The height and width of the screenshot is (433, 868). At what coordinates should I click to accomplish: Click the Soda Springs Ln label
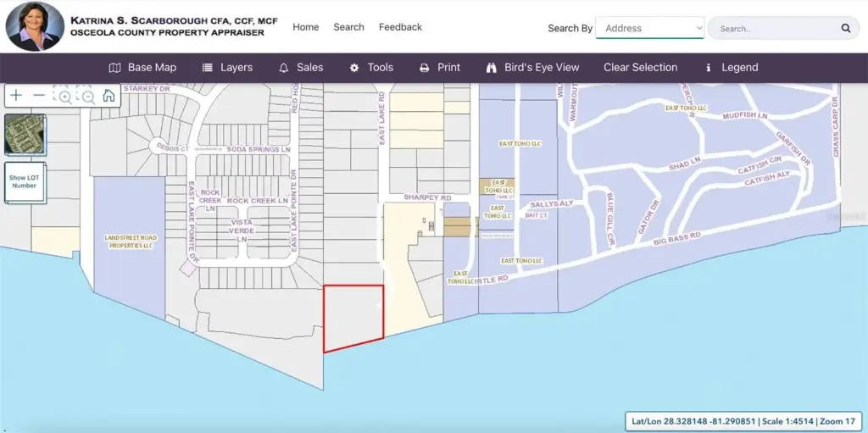point(259,150)
